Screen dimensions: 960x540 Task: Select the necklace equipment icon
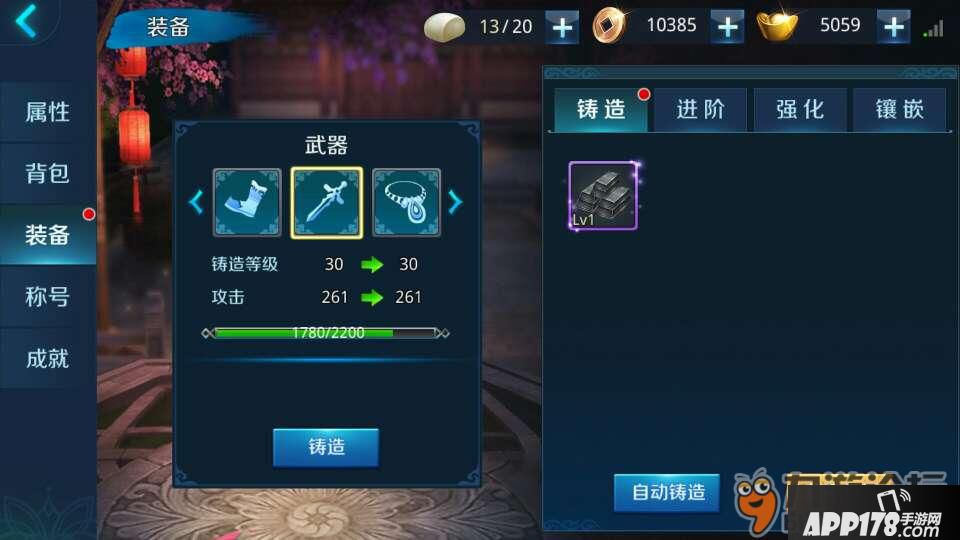[407, 203]
